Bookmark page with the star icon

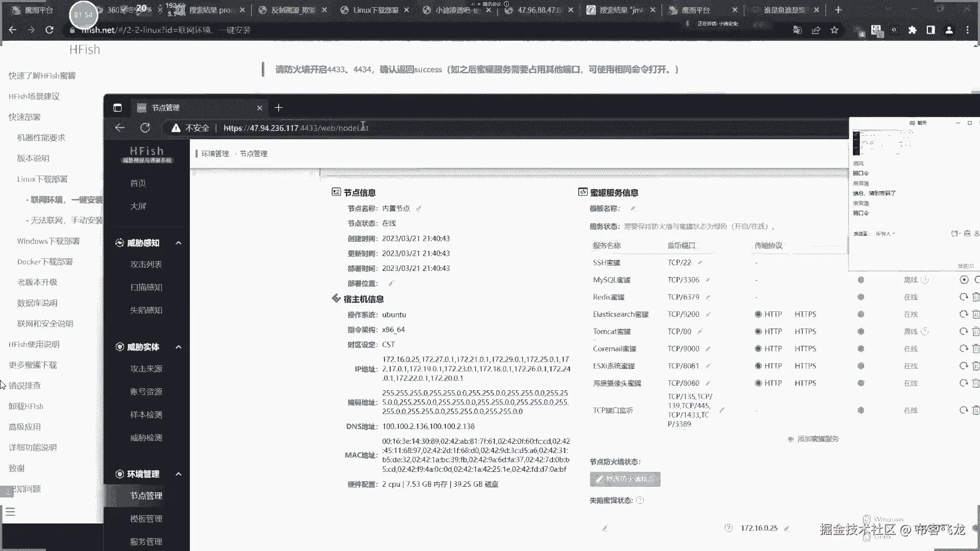coord(834,30)
